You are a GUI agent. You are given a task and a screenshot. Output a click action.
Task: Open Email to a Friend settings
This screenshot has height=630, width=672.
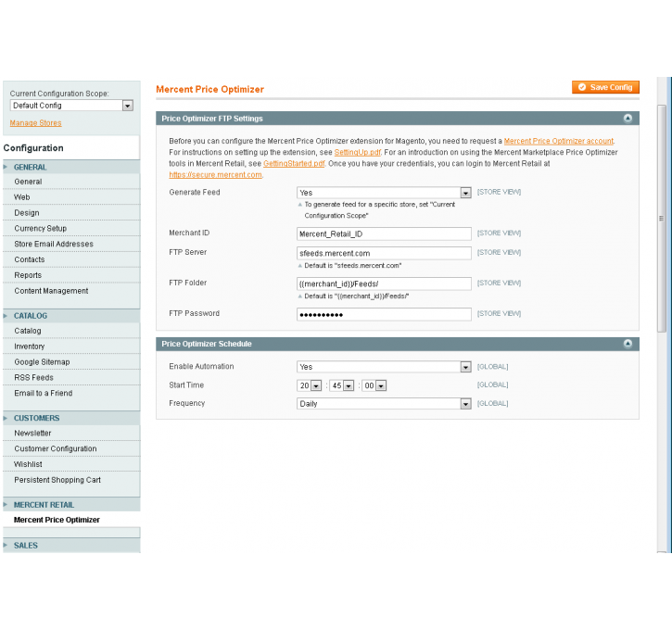point(71,393)
